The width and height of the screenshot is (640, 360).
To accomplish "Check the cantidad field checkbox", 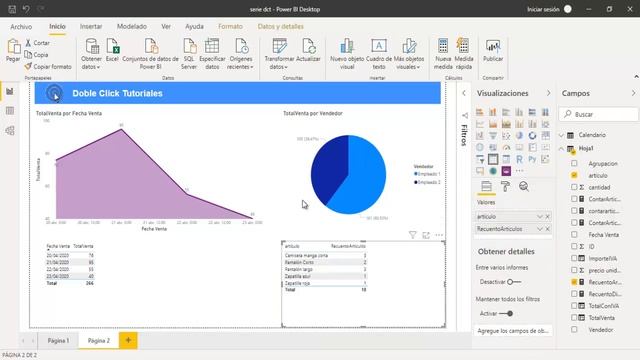I will coord(574,187).
